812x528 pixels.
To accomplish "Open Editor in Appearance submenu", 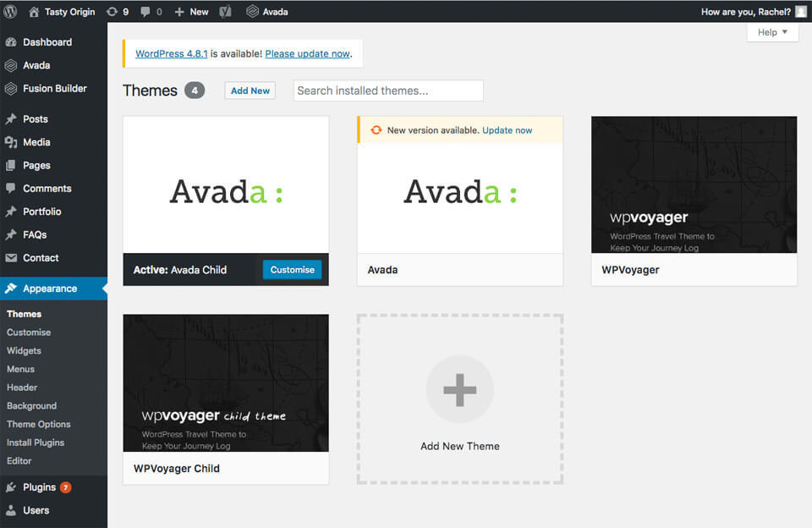I will [19, 460].
